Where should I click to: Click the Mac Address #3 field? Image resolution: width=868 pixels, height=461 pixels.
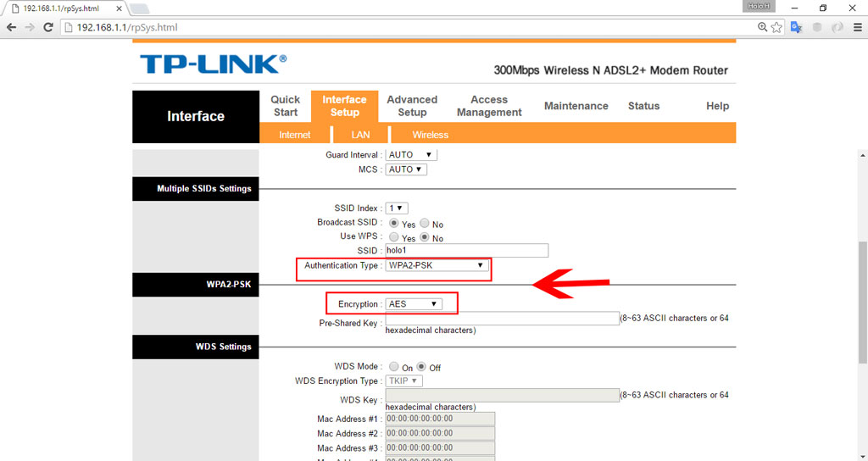pyautogui.click(x=440, y=447)
